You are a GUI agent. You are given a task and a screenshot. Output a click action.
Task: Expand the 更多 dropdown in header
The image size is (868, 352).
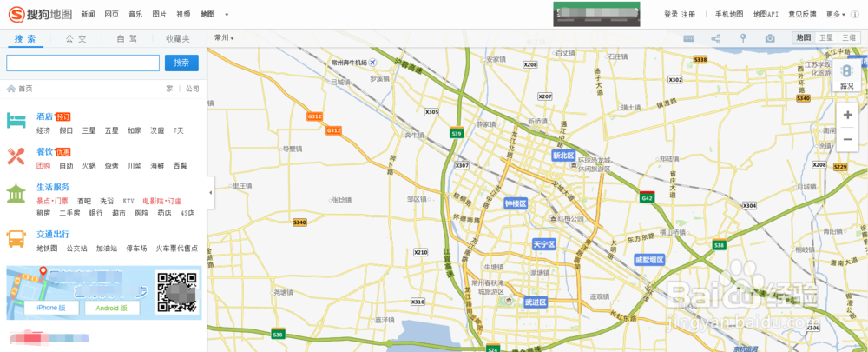pos(835,15)
